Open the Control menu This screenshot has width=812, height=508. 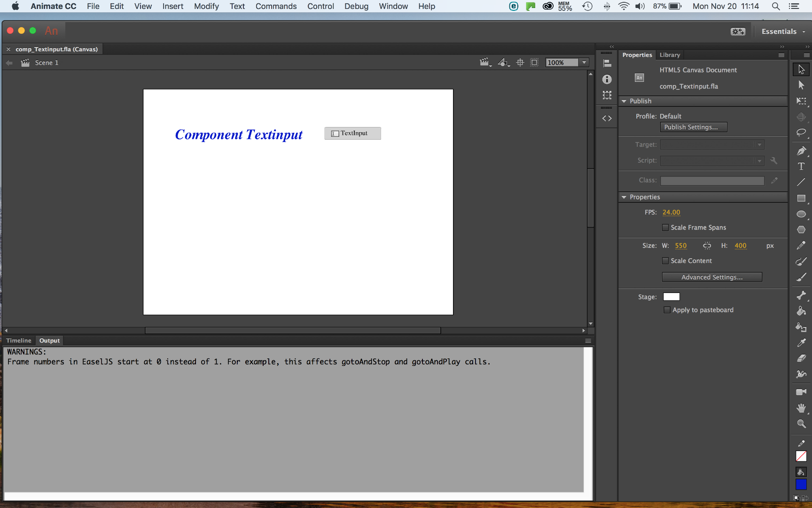pyautogui.click(x=320, y=6)
